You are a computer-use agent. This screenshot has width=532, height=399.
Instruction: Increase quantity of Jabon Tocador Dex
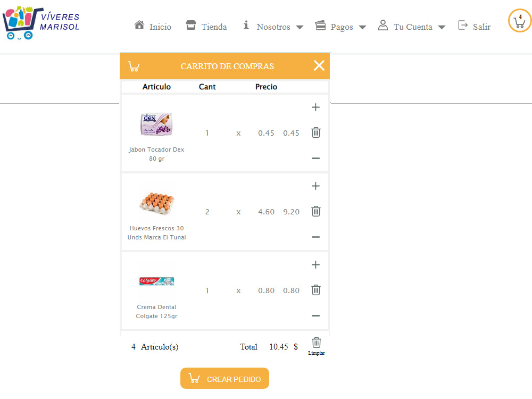[315, 107]
